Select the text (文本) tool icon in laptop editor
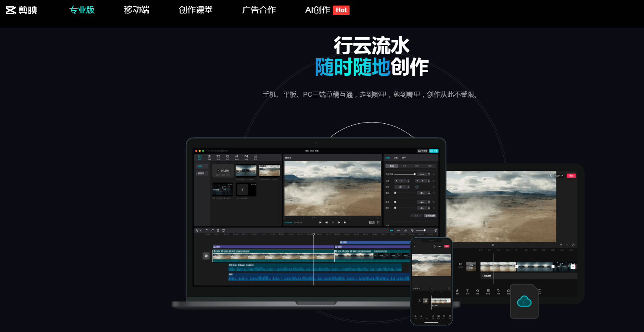Image resolution: width=644 pixels, height=332 pixels. (218, 157)
